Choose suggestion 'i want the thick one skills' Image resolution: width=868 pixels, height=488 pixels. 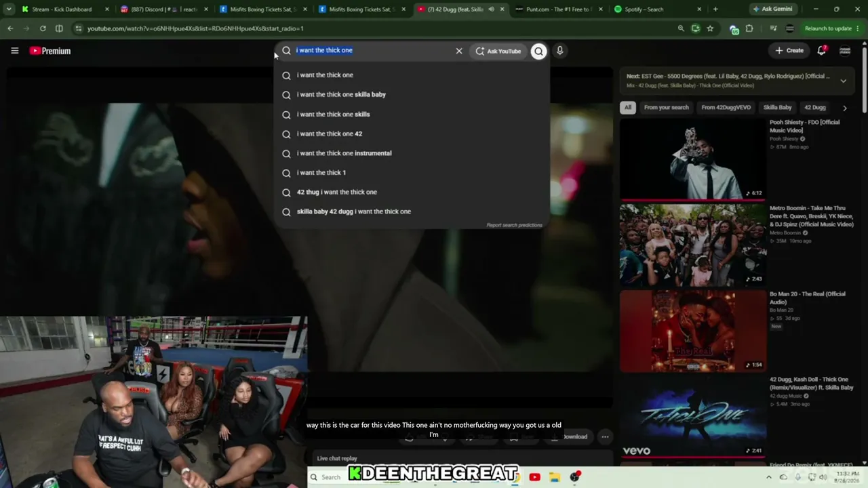coord(412,115)
